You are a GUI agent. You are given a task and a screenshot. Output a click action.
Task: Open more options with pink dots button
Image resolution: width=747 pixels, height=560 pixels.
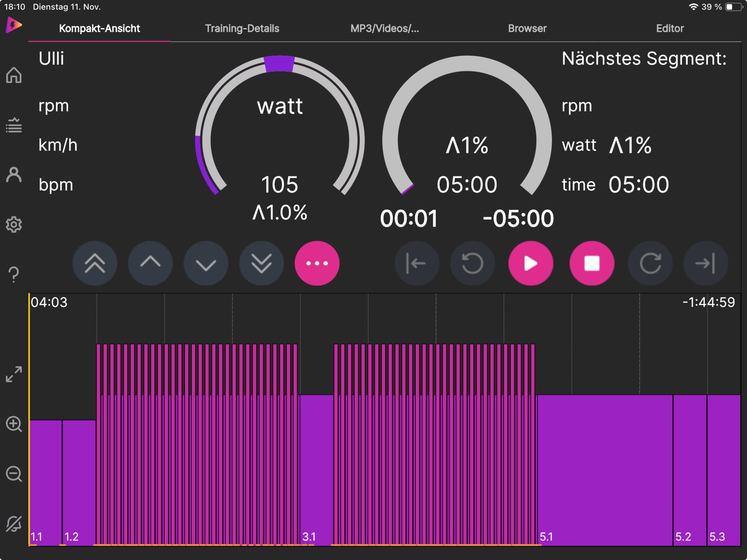317,263
